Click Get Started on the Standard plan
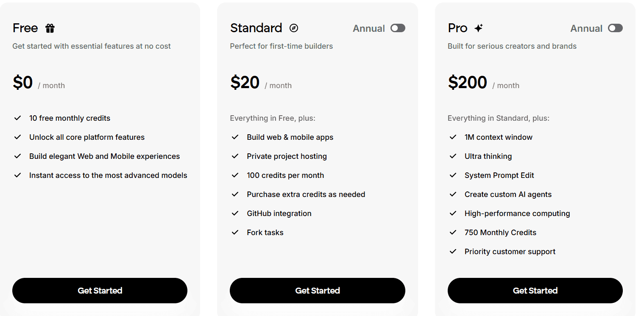Image resolution: width=644 pixels, height=316 pixels. 317,291
